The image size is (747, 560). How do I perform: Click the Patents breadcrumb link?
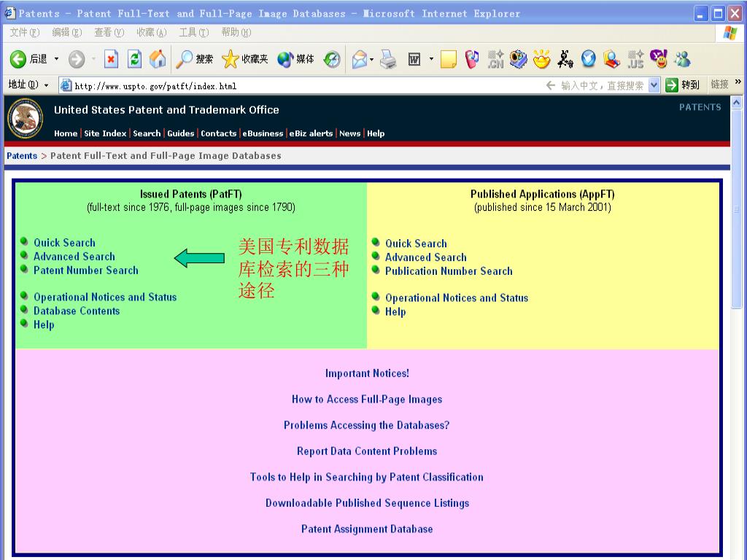coord(22,156)
